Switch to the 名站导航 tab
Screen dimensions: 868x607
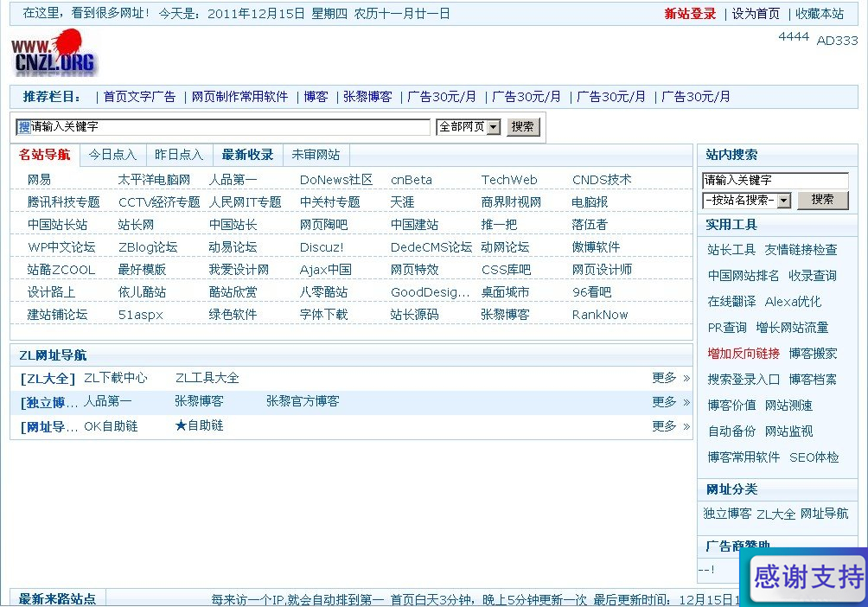point(45,155)
